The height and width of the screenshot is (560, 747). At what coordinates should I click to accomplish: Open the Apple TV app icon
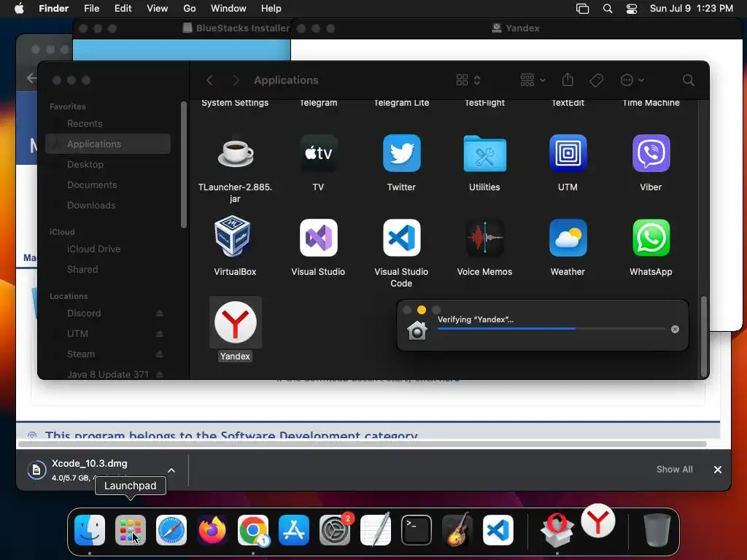pyautogui.click(x=318, y=153)
